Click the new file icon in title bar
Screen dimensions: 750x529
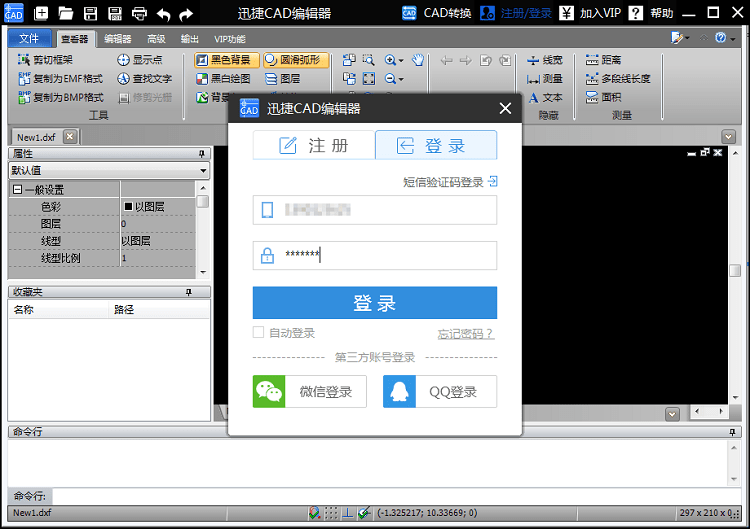(x=41, y=13)
